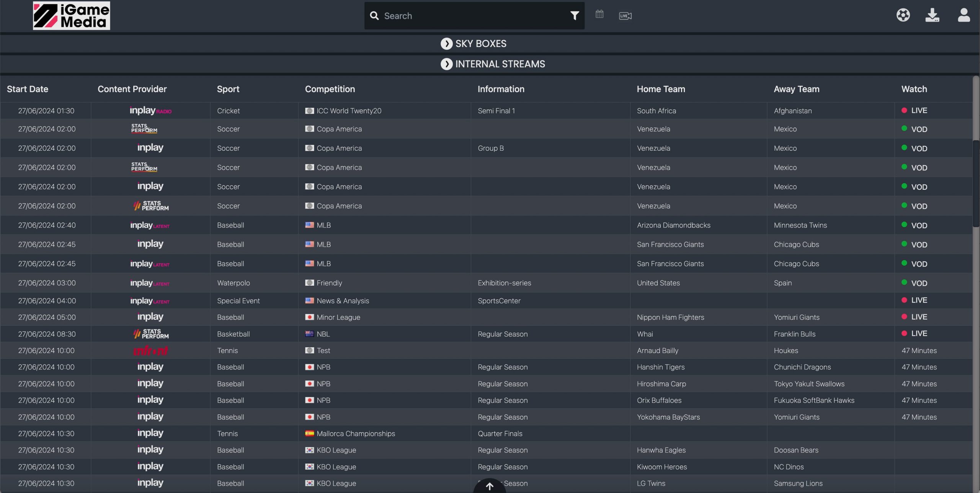Open the calendar date picker icon
980x493 pixels.
click(599, 15)
